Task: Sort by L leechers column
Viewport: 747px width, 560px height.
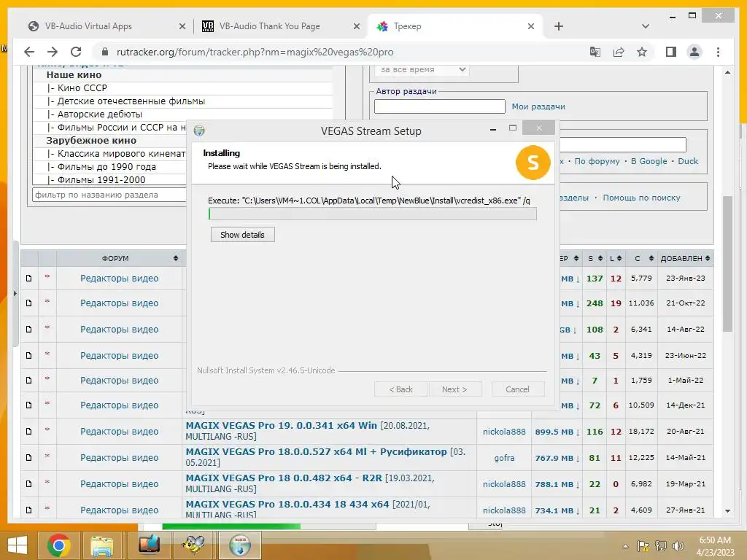Action: (616, 258)
